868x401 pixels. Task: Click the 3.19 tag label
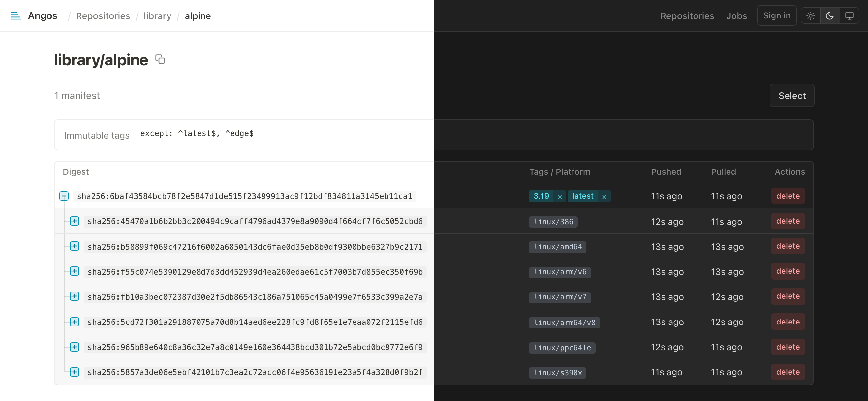click(x=541, y=196)
